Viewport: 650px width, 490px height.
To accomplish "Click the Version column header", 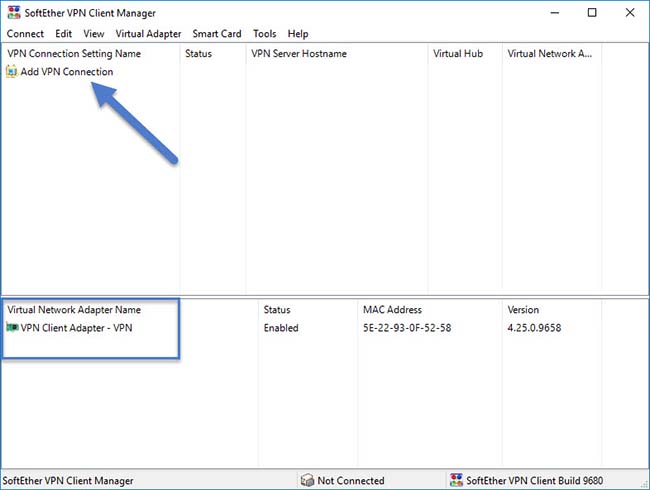I will (x=552, y=310).
